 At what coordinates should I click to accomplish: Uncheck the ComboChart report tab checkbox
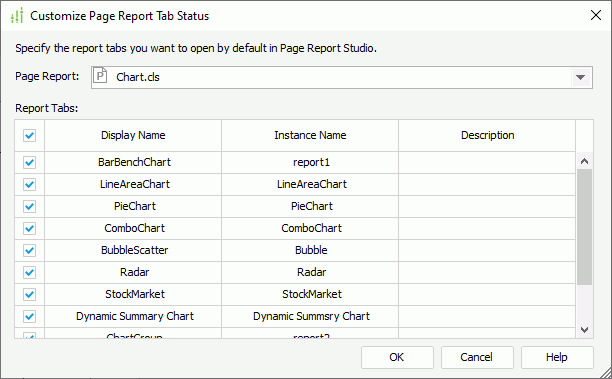click(29, 228)
